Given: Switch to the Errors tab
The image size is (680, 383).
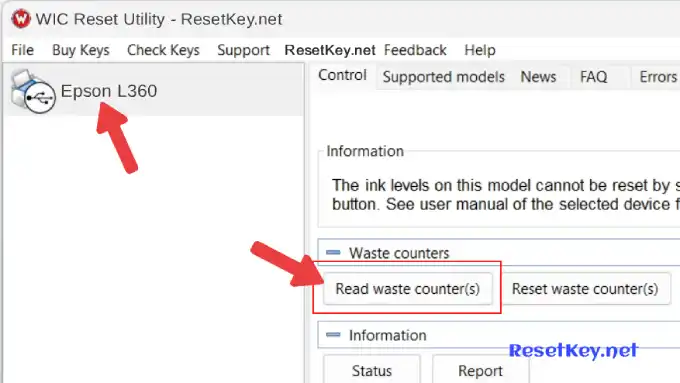Looking at the screenshot, I should (657, 77).
